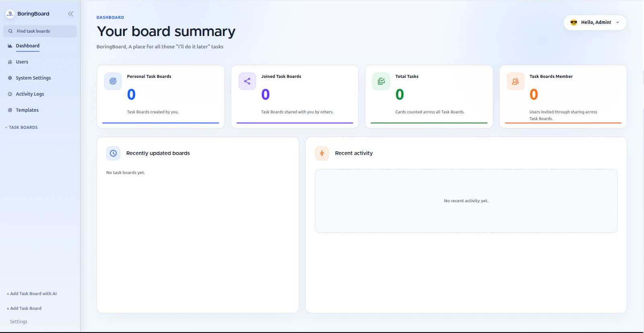Click the 'Joined Task Boards' card title
This screenshot has width=644, height=333.
point(281,77)
